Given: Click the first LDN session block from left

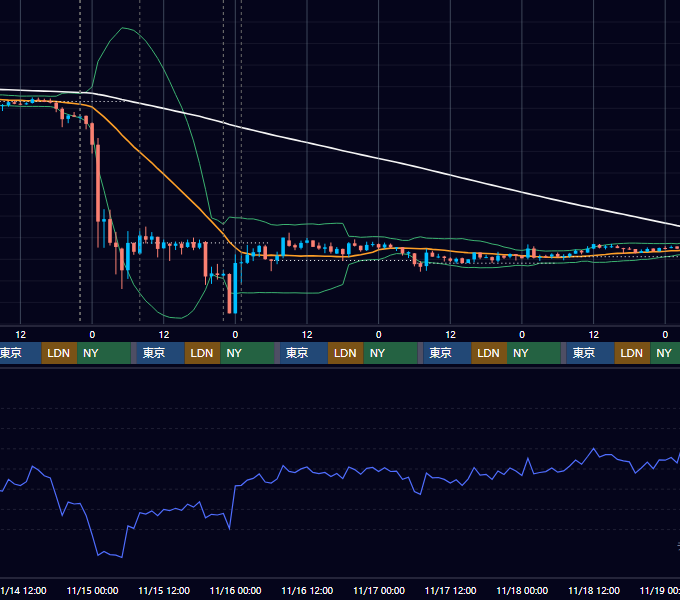Looking at the screenshot, I should pyautogui.click(x=59, y=353).
